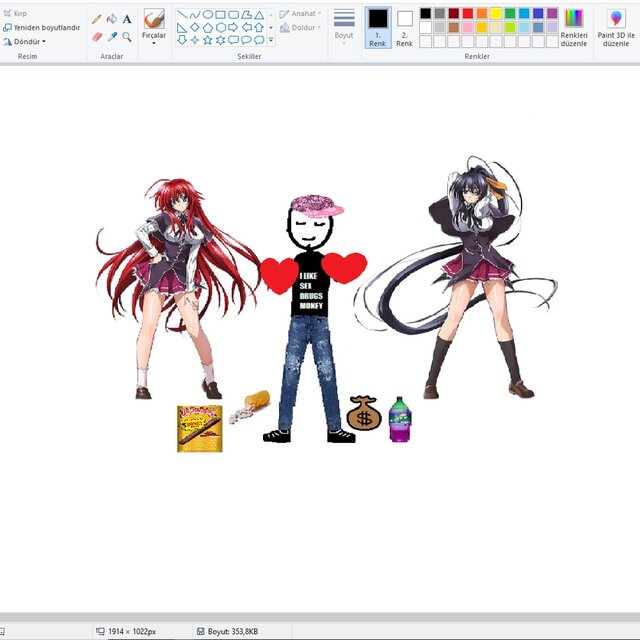The image size is (640, 640).
Task: Choose the Six-point star shape
Action: coord(220,40)
